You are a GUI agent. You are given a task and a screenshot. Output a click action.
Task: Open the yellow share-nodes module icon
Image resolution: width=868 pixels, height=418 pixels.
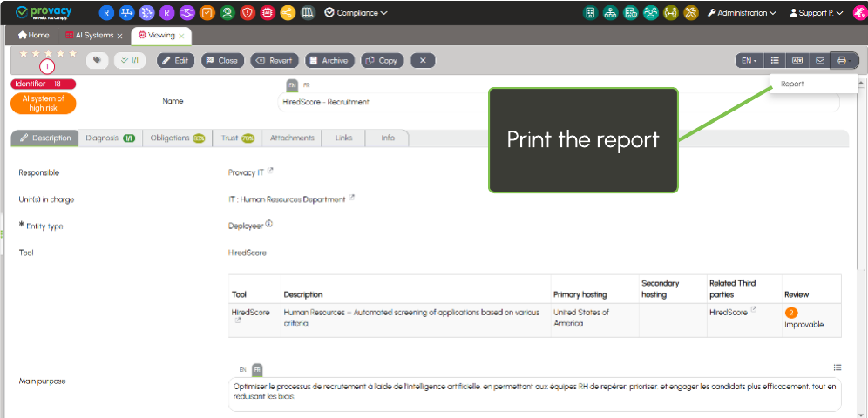pos(287,13)
